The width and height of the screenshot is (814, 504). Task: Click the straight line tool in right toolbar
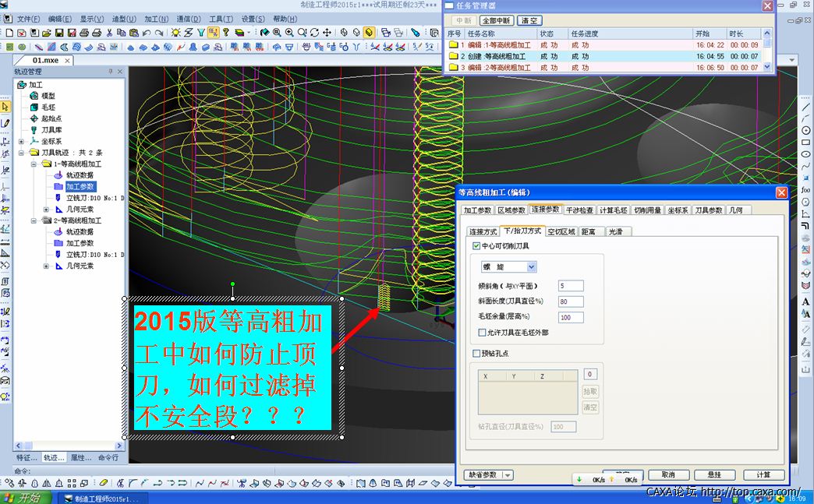[x=805, y=107]
